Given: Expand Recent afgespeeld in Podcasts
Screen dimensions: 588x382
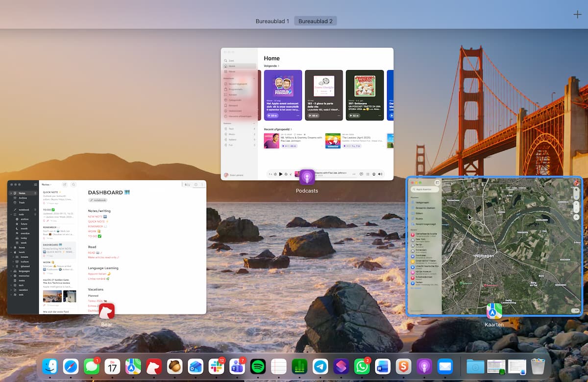Looking at the screenshot, I should (278, 129).
